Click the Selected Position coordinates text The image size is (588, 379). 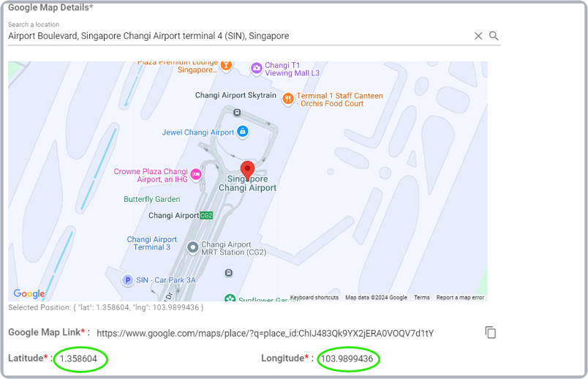[106, 308]
